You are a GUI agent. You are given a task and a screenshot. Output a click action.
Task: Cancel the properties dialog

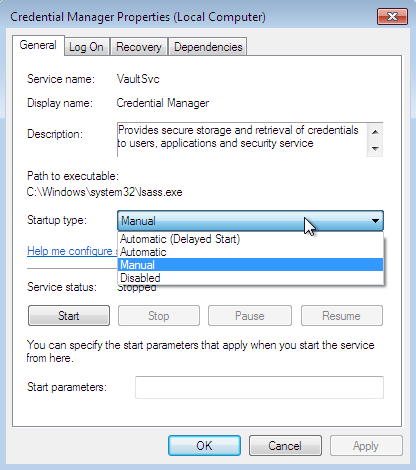[x=285, y=446]
